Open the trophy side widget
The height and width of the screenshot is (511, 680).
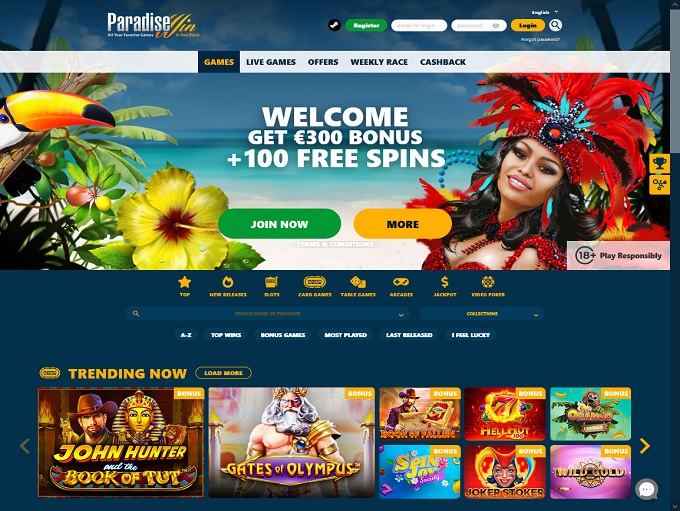(660, 164)
